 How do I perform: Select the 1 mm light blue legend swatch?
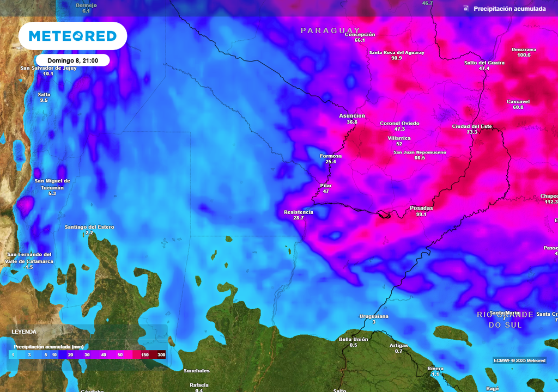pos(12,354)
